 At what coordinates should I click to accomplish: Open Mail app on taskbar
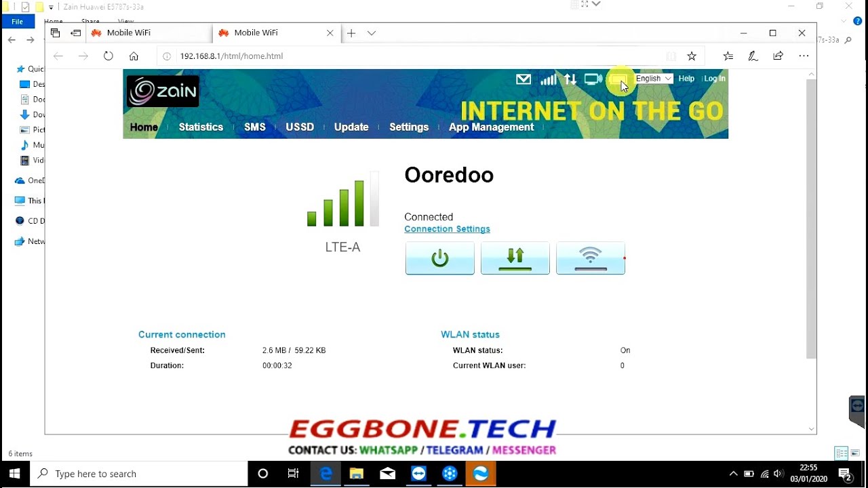pyautogui.click(x=387, y=474)
